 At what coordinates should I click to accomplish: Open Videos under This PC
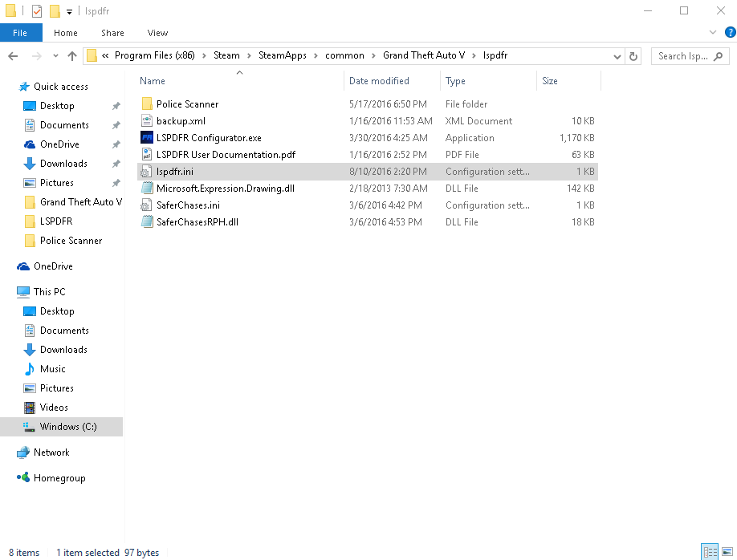54,408
